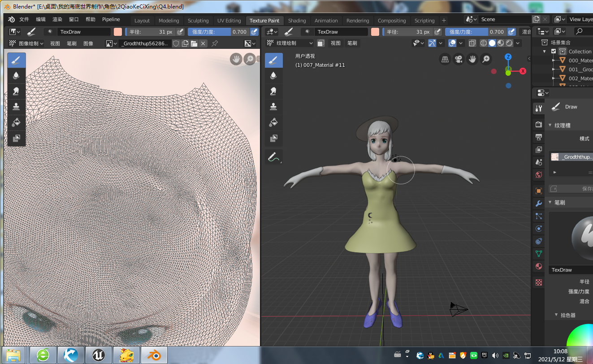
Task: Select the Mask tool in image editor
Action: (17, 138)
